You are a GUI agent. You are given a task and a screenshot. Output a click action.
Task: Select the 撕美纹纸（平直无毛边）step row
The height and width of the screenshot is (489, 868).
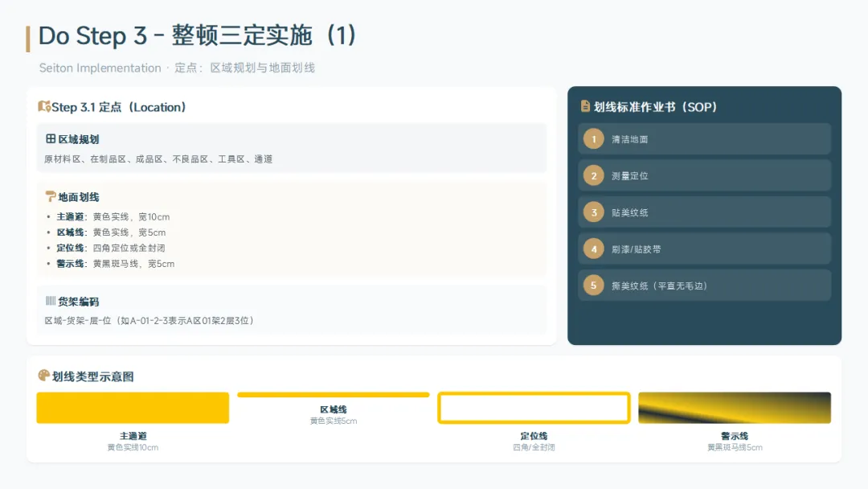pos(704,286)
